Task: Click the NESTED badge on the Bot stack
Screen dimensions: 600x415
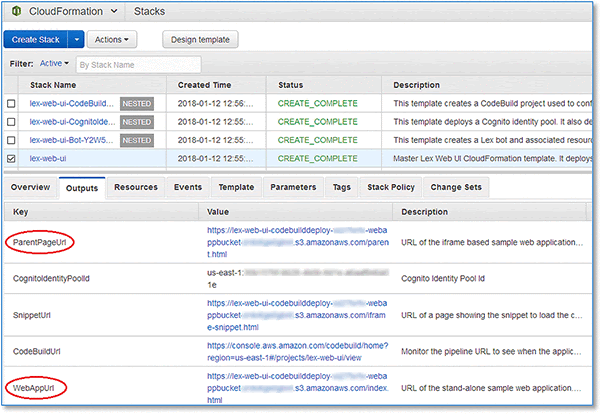Action: (x=137, y=140)
